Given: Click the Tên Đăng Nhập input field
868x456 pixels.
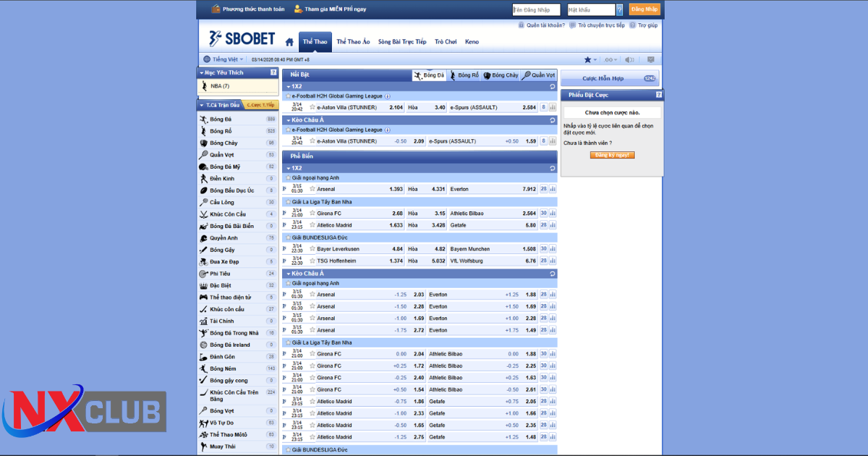Looking at the screenshot, I should (x=535, y=9).
